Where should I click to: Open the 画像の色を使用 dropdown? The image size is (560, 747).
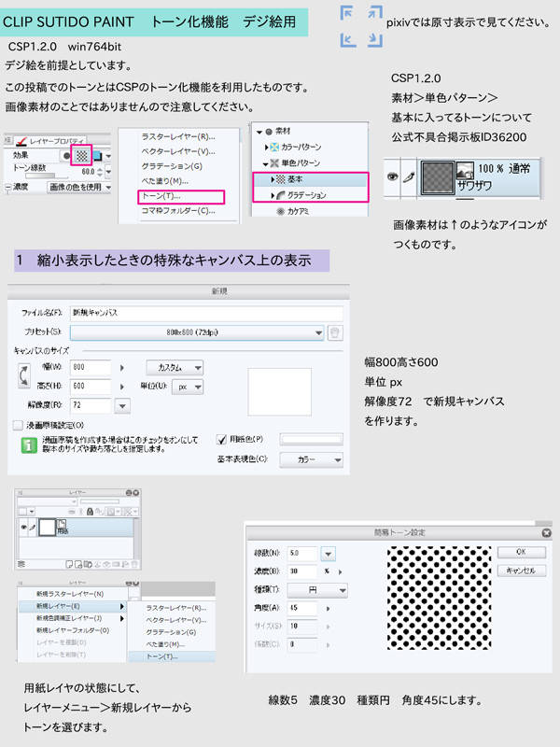(x=79, y=188)
